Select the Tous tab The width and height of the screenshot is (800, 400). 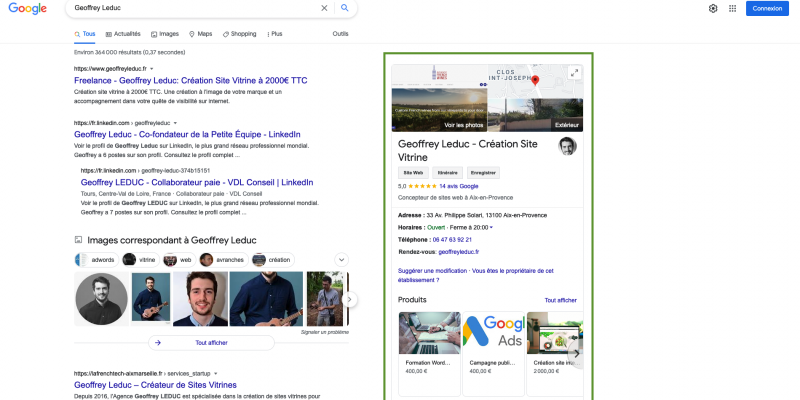85,34
